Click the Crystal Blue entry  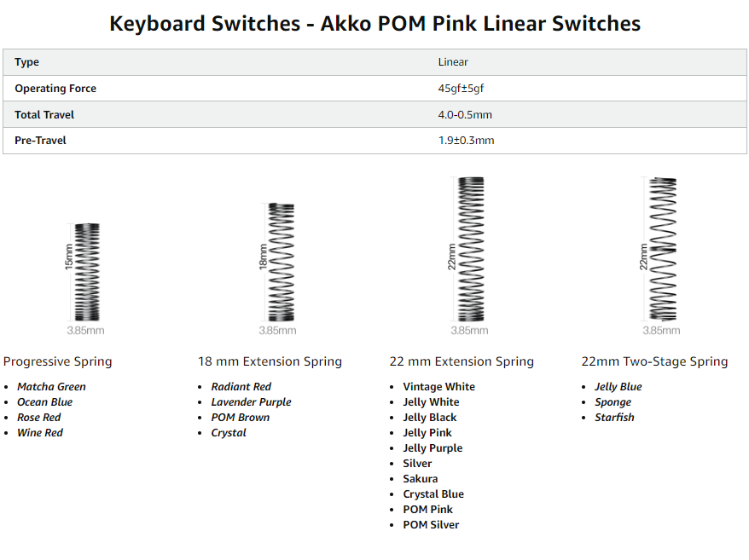pos(433,494)
